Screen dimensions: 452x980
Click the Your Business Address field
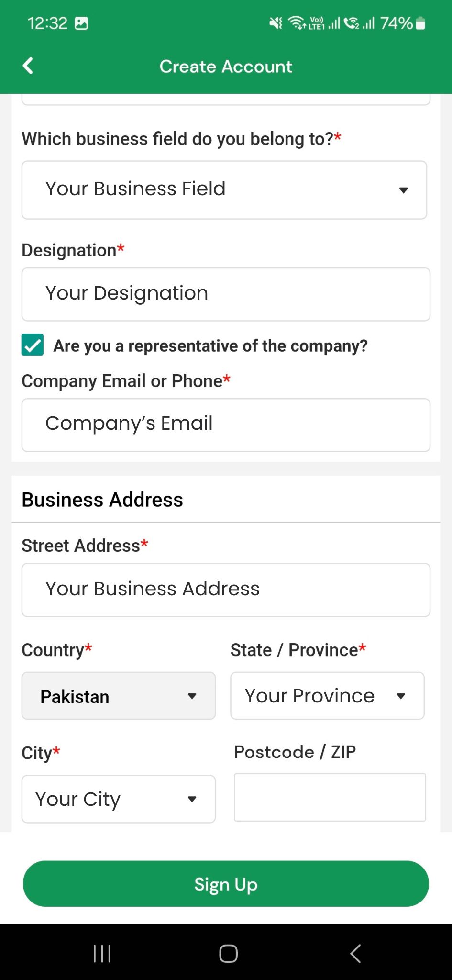pos(226,590)
